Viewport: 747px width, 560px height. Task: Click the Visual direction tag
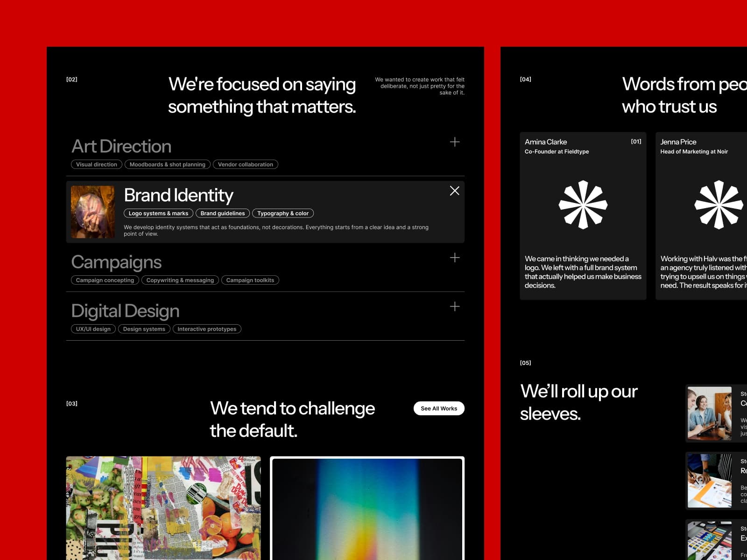click(97, 164)
